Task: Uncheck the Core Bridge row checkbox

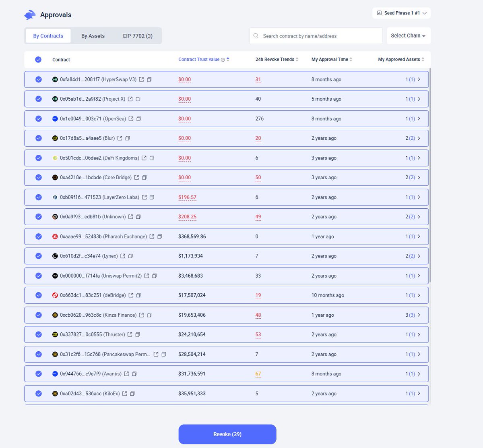Action: pyautogui.click(x=39, y=177)
